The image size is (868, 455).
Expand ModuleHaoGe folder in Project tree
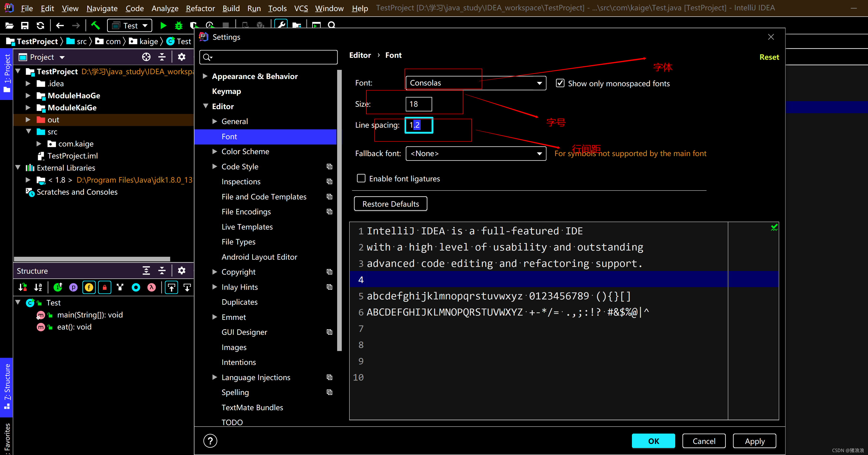point(28,95)
